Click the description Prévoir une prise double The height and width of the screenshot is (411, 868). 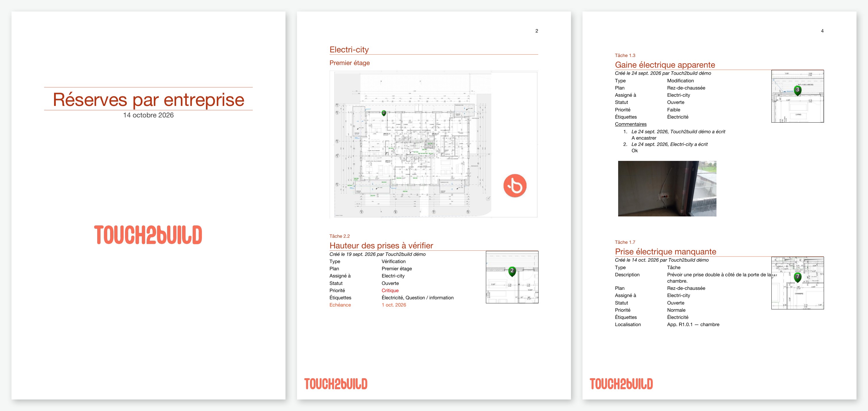tap(719, 278)
